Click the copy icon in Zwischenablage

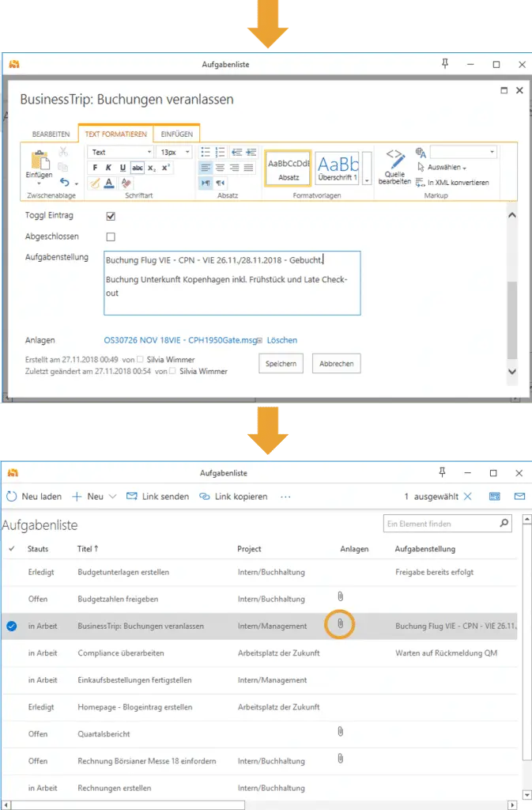click(63, 167)
